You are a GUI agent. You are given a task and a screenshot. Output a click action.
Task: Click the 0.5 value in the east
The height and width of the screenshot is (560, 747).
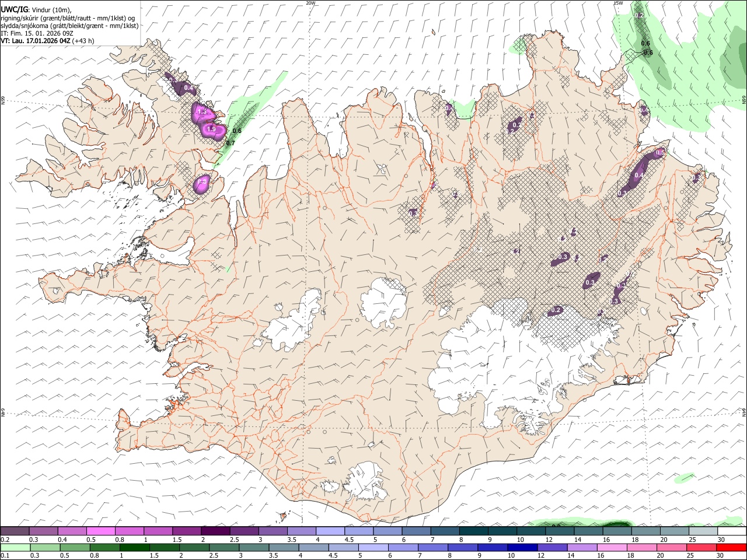click(x=660, y=152)
